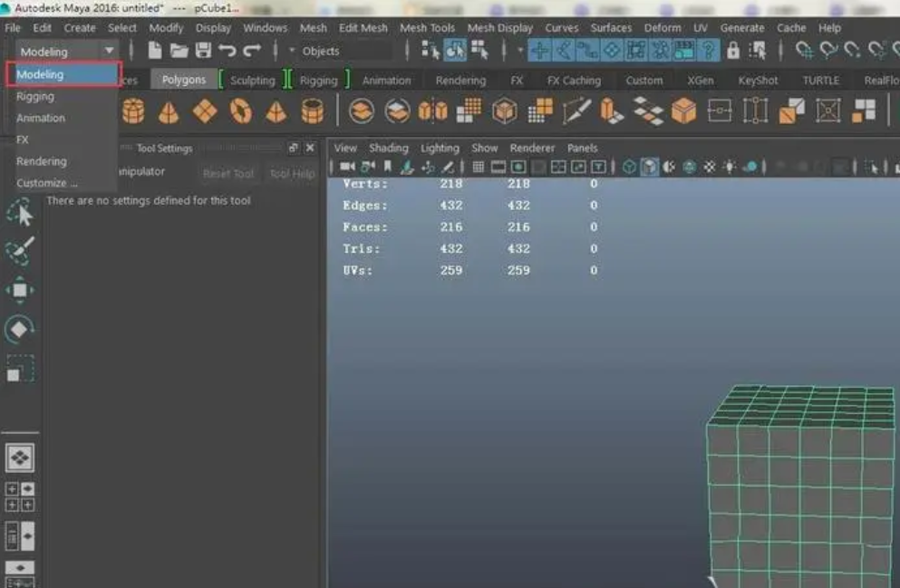Click the Mirror geometry shelf icon
The width and height of the screenshot is (900, 588).
pos(433,111)
